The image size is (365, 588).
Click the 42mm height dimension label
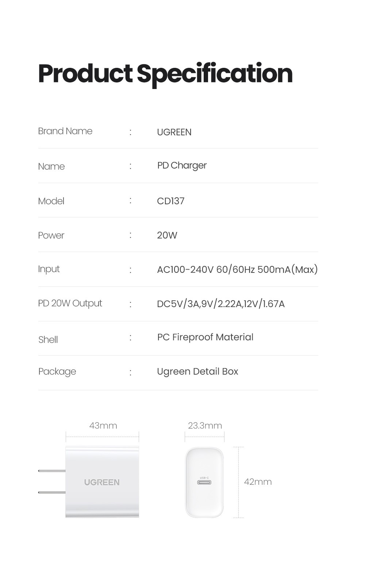pos(258,482)
